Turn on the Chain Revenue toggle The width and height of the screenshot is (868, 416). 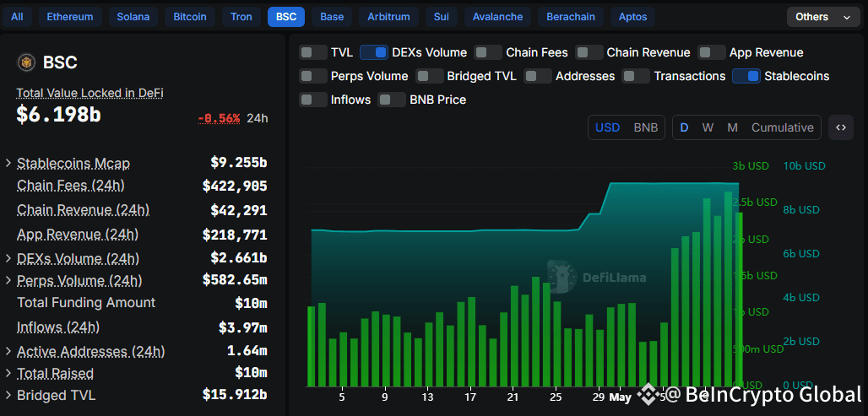tap(589, 52)
